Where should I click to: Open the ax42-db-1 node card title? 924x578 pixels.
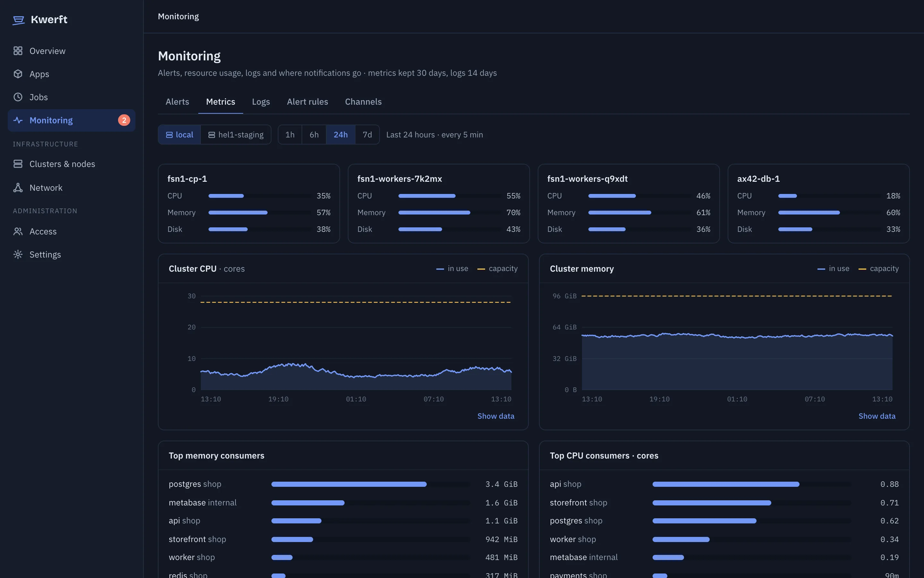pyautogui.click(x=758, y=179)
